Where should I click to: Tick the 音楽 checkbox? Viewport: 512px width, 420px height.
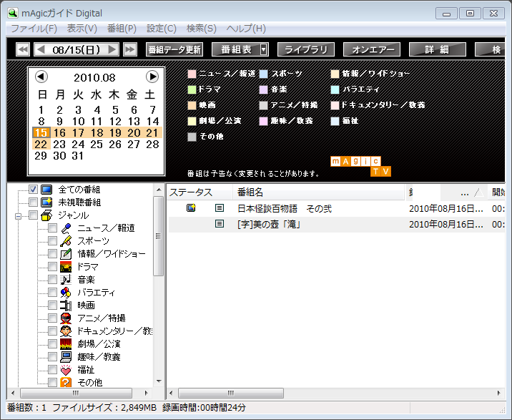pos(53,280)
